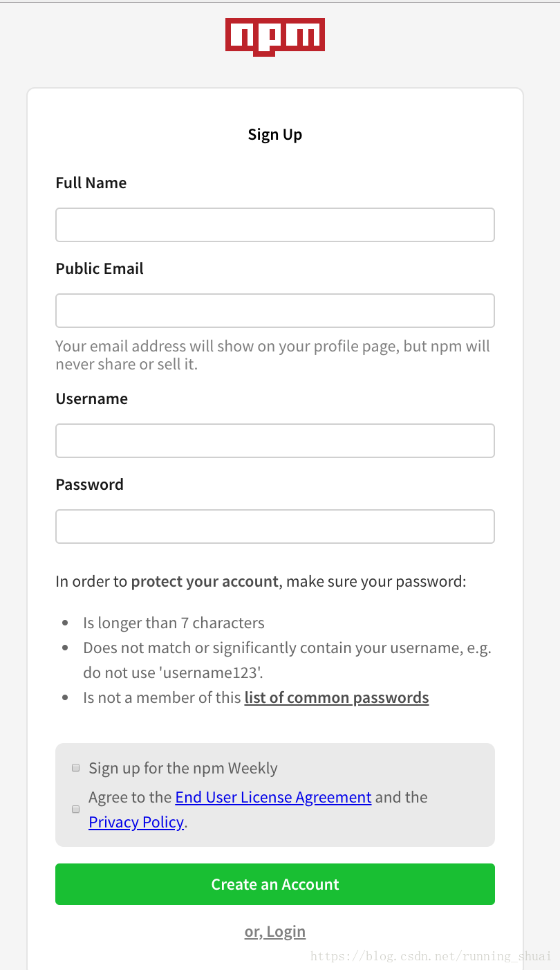Image resolution: width=560 pixels, height=970 pixels.
Task: Click the Full Name field label
Action: coord(91,183)
